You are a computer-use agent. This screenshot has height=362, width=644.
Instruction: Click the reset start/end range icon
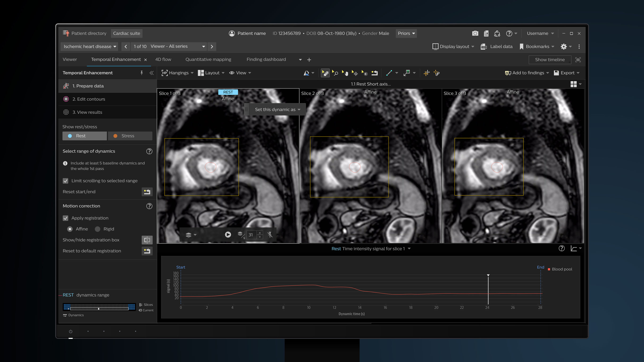147,191
